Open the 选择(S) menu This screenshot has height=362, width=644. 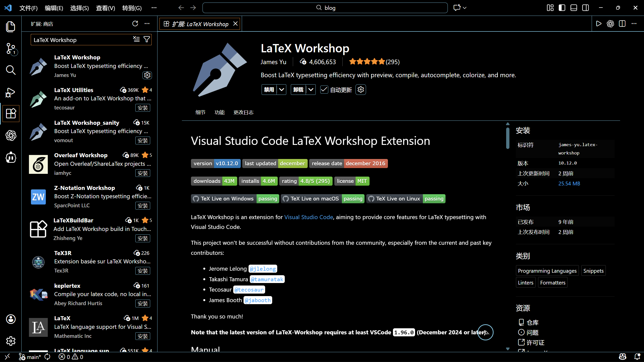pos(79,8)
